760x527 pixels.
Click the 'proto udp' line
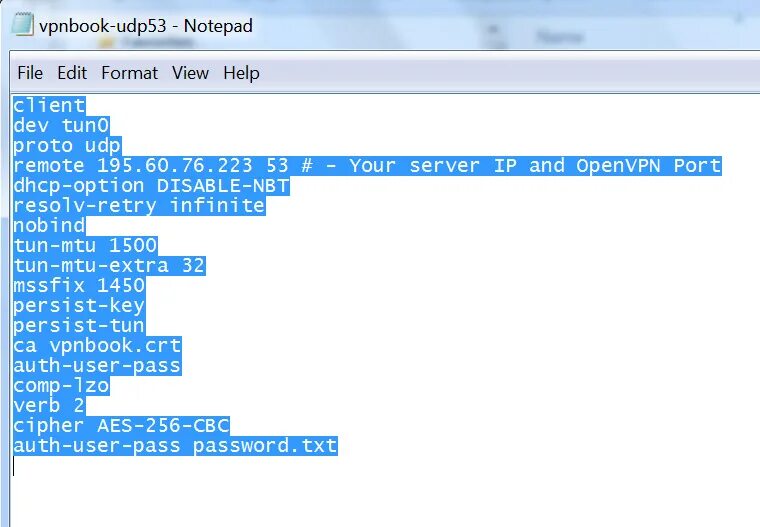tap(67, 145)
